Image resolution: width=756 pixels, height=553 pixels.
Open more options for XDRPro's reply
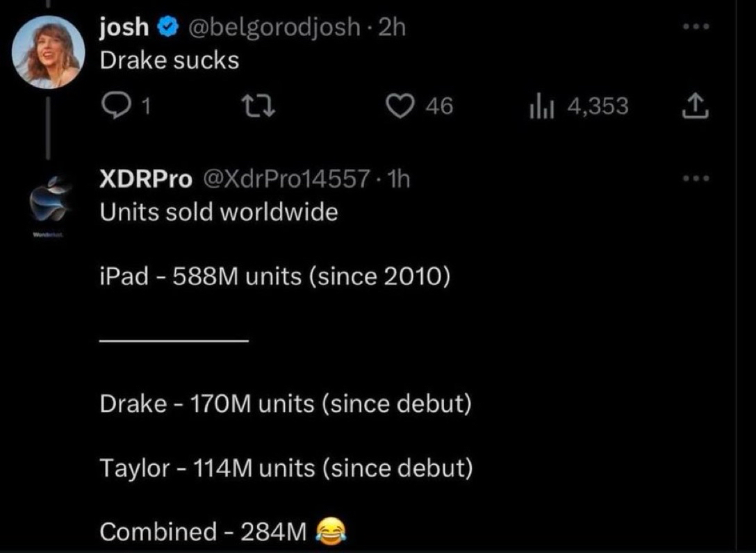[x=696, y=179]
